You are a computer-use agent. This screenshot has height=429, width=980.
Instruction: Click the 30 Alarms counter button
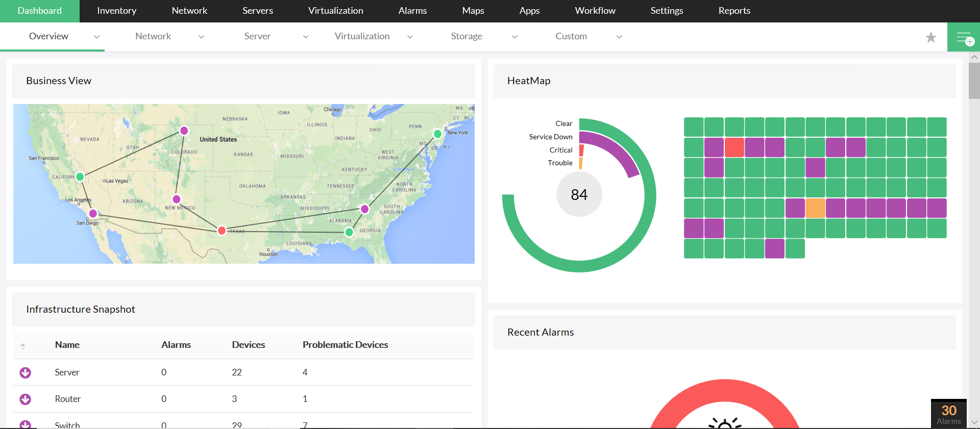[948, 414]
